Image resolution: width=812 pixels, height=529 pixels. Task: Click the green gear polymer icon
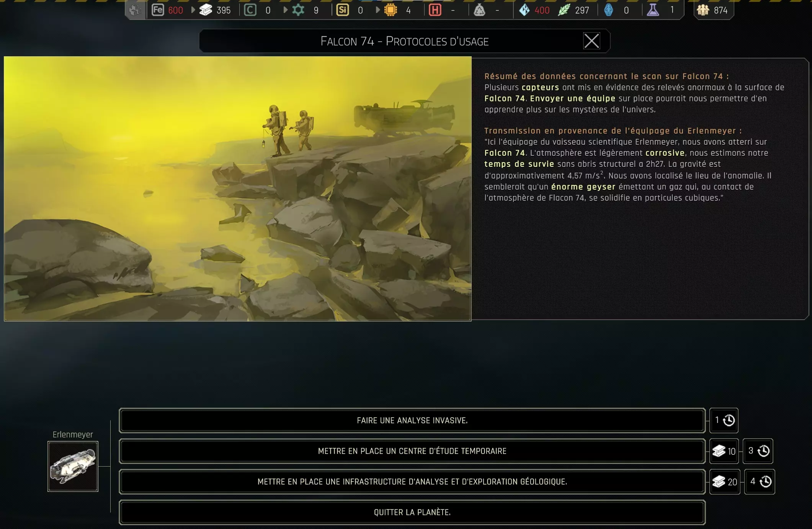tap(298, 10)
